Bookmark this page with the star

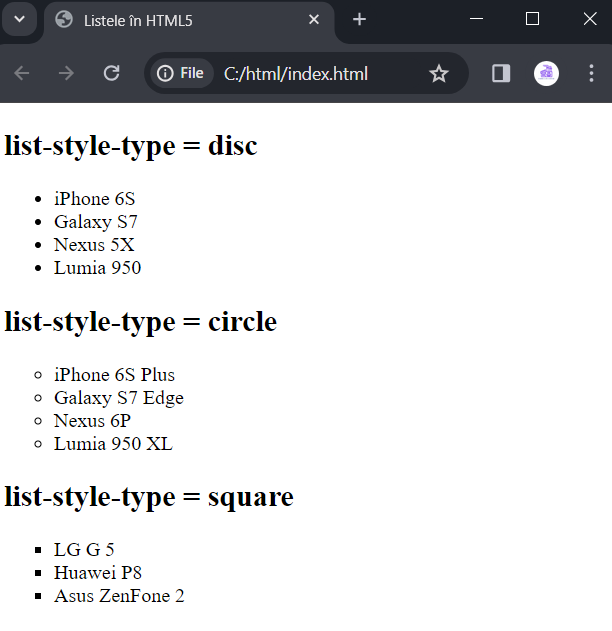tap(439, 74)
